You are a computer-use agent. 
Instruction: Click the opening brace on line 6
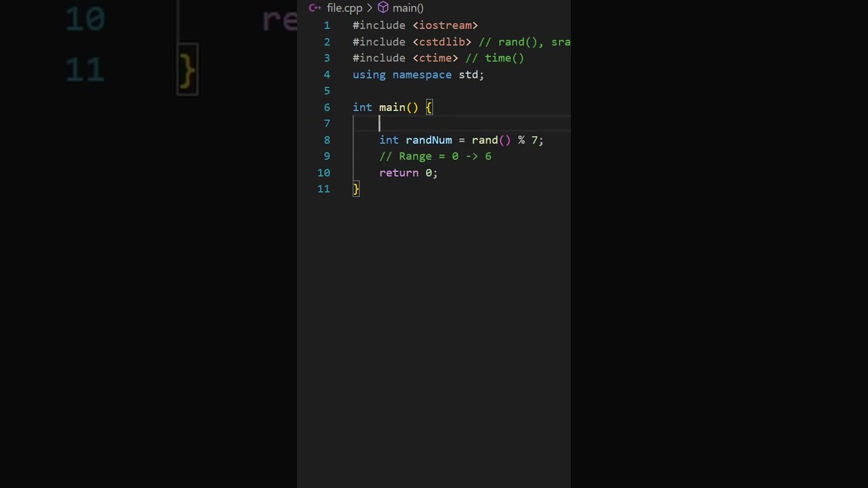(x=429, y=107)
